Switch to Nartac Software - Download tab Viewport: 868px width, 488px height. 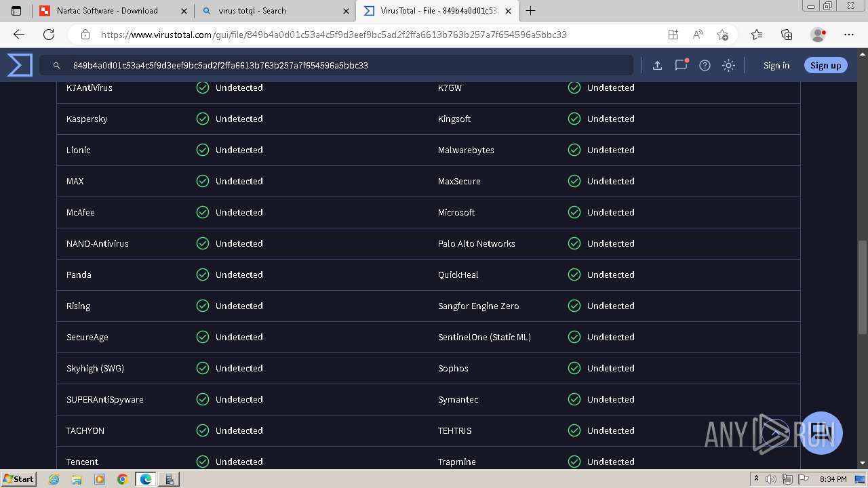[x=113, y=11]
